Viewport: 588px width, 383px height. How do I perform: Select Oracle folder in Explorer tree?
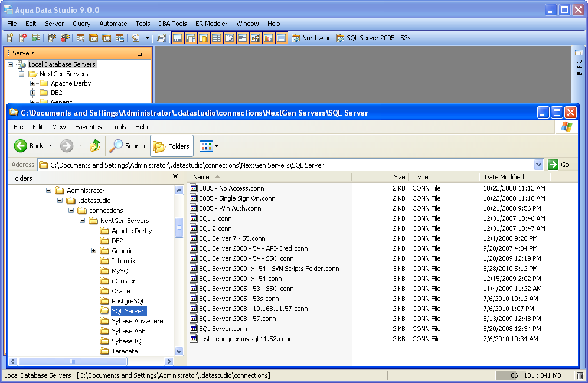pyautogui.click(x=121, y=291)
